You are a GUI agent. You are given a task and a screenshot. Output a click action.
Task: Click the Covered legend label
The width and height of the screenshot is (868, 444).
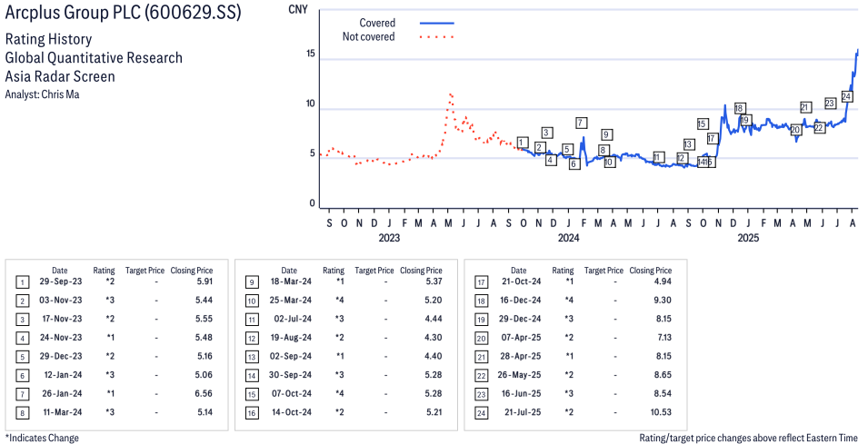coord(377,24)
